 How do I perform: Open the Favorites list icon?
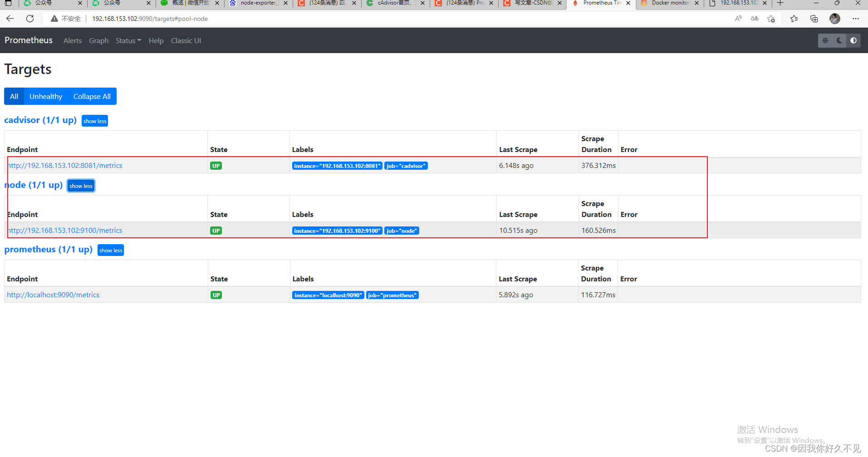794,19
